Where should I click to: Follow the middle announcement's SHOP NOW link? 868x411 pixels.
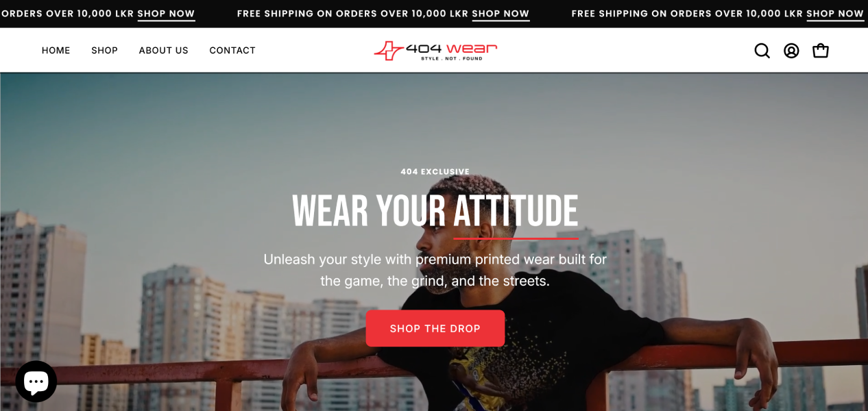[x=501, y=14]
